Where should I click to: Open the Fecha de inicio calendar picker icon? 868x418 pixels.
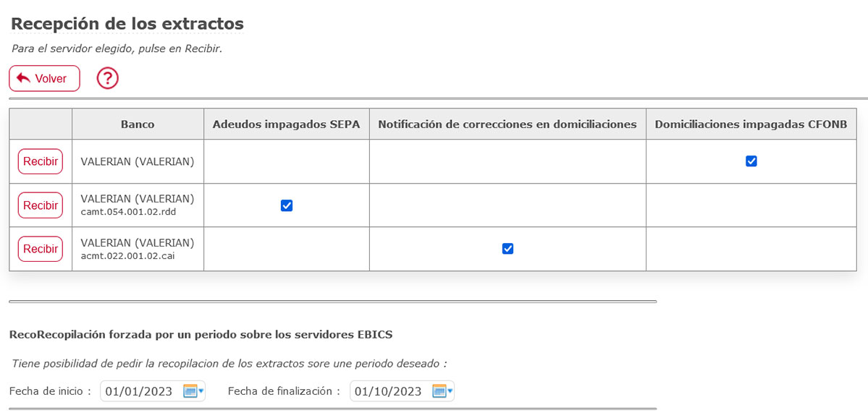(192, 391)
